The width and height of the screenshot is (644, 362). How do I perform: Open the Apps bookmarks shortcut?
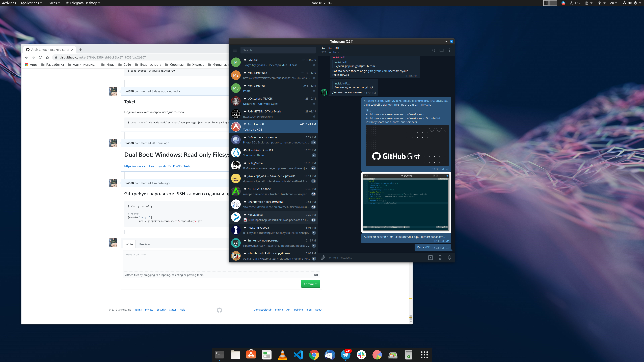coord(31,65)
